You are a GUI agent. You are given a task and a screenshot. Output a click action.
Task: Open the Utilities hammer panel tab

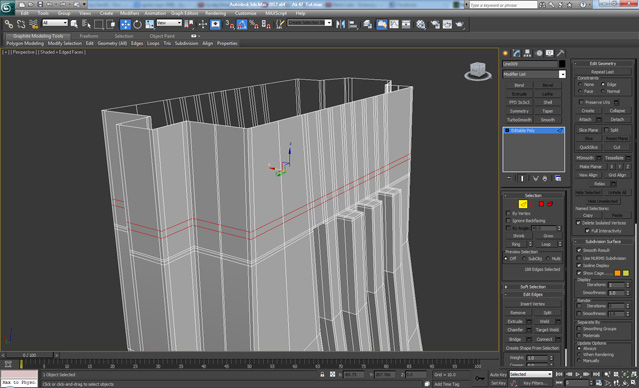[561, 53]
